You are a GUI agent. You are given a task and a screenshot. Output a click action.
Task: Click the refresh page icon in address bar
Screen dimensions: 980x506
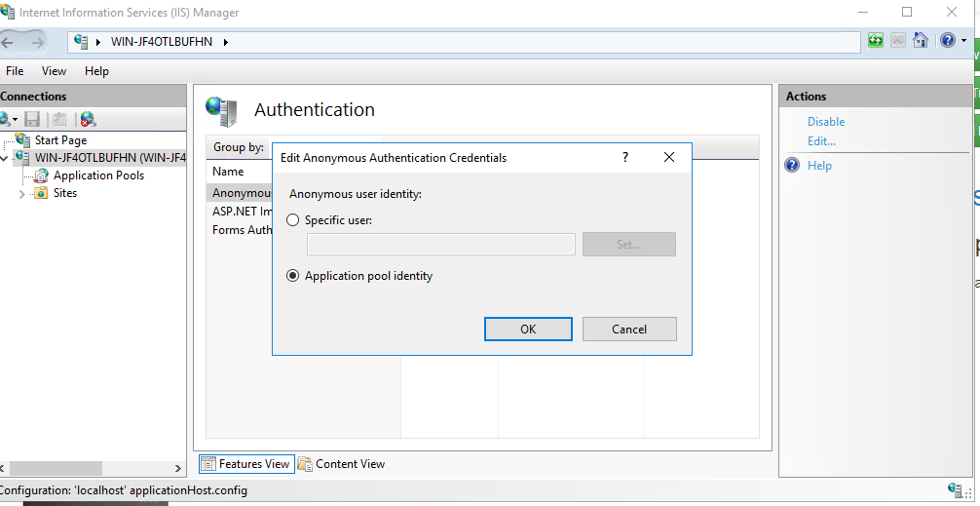tap(876, 41)
